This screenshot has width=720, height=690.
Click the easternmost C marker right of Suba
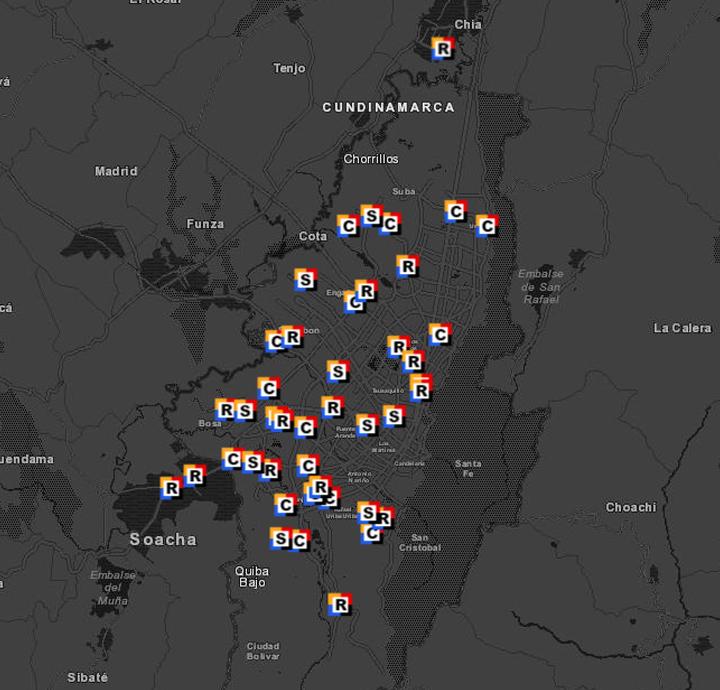pyautogui.click(x=486, y=227)
